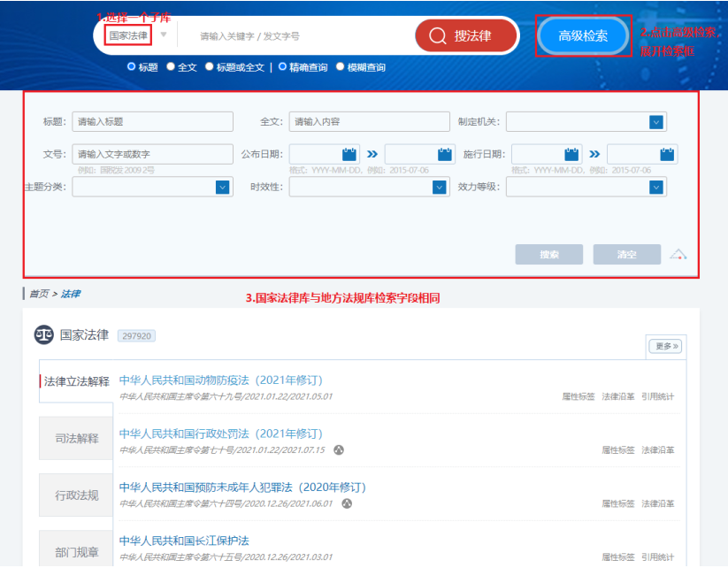Select the 标题或全文 radio option
This screenshot has width=728, height=568.
tap(210, 67)
